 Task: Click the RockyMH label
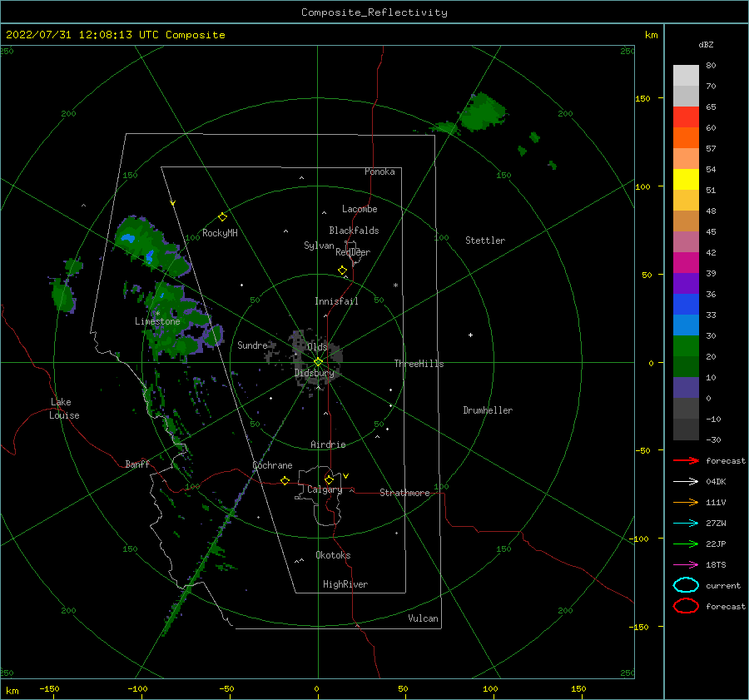tap(220, 233)
